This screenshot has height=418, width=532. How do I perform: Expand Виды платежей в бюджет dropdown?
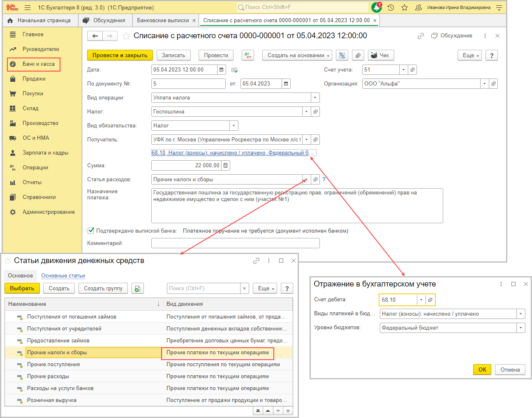[x=521, y=314]
